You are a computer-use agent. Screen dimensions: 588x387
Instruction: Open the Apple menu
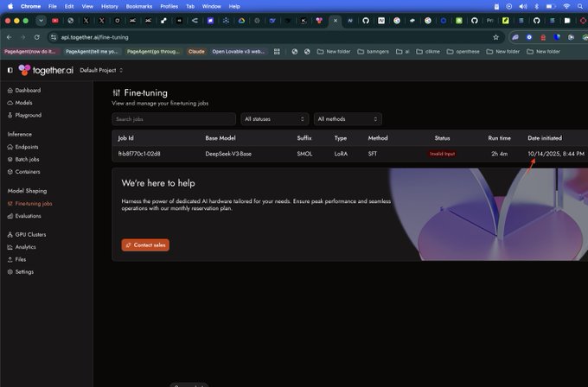coord(10,6)
